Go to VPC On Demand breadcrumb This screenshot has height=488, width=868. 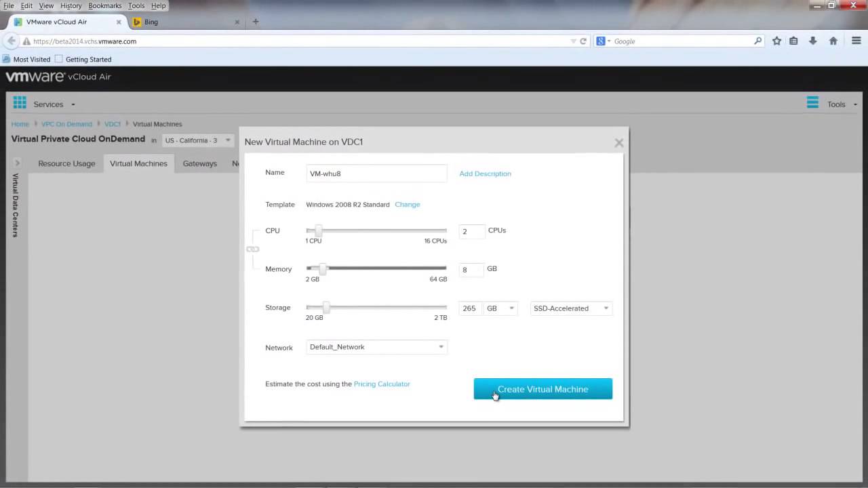point(66,124)
